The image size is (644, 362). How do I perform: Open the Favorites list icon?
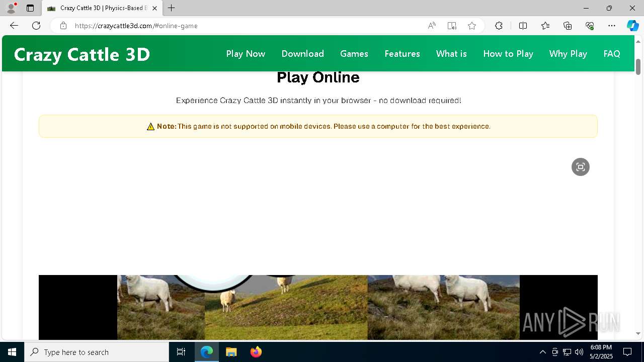click(x=545, y=26)
